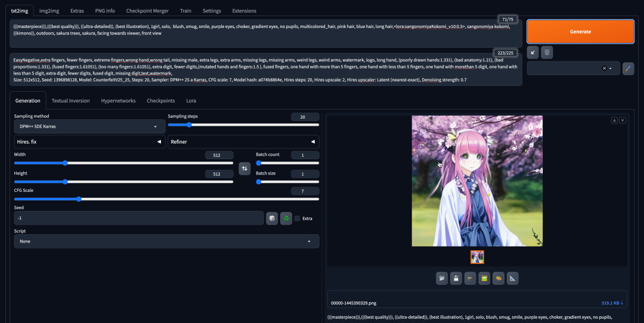Expand the Hires. fix section
The height and width of the screenshot is (323, 644).
click(x=89, y=142)
